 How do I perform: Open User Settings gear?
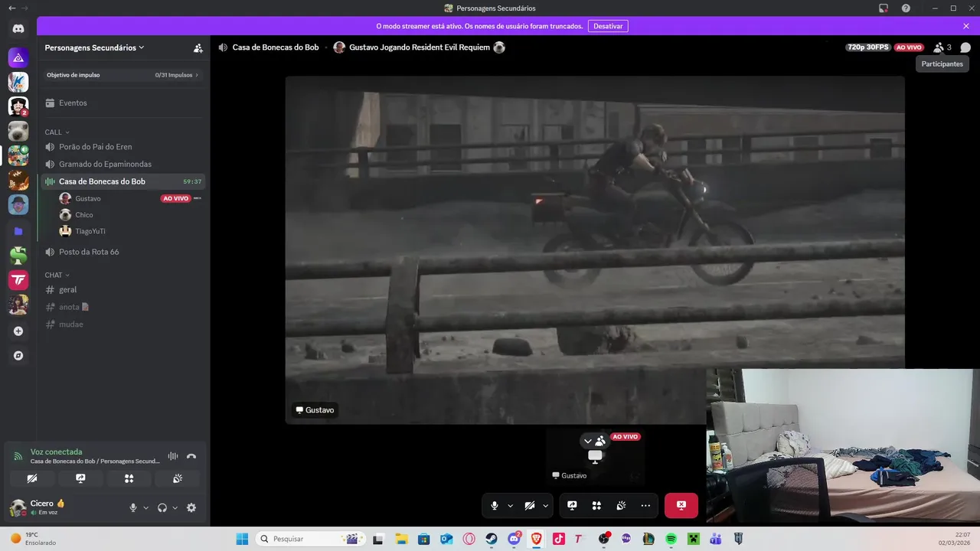191,507
